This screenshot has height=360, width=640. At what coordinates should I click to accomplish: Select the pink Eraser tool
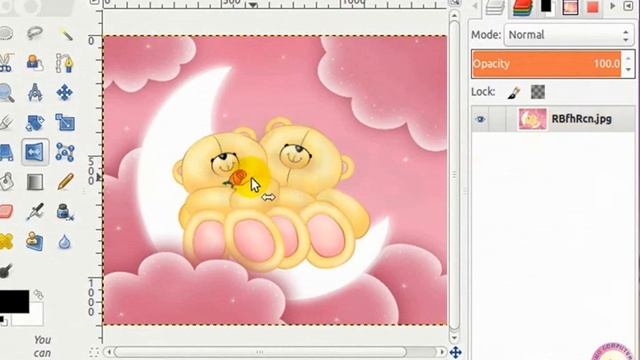pos(6,212)
